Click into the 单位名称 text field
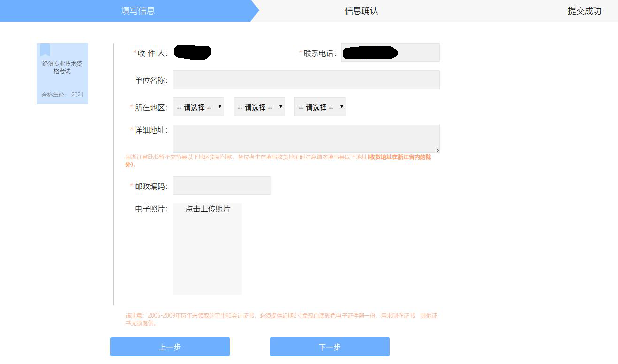Screen dimensions: 618x364 [x=306, y=80]
